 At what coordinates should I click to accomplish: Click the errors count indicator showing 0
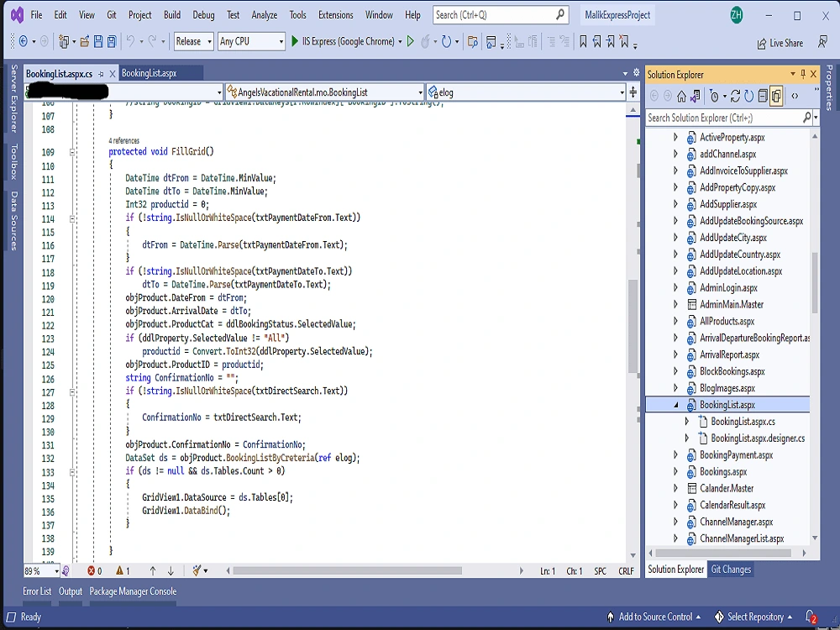(x=94, y=571)
